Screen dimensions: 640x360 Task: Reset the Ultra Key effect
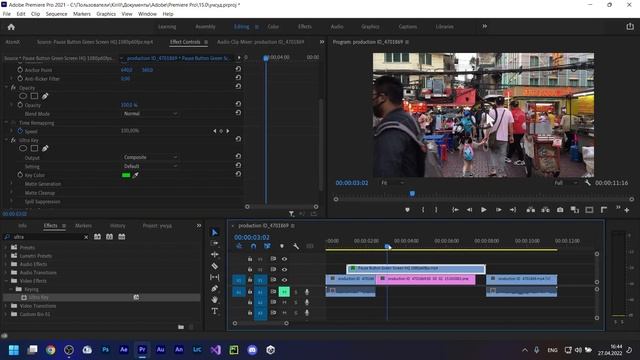pos(238,139)
